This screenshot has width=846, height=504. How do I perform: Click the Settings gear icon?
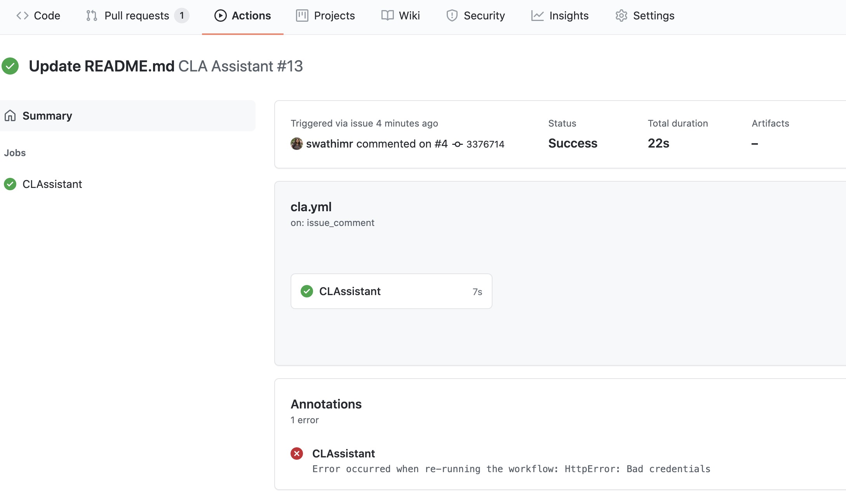point(621,16)
